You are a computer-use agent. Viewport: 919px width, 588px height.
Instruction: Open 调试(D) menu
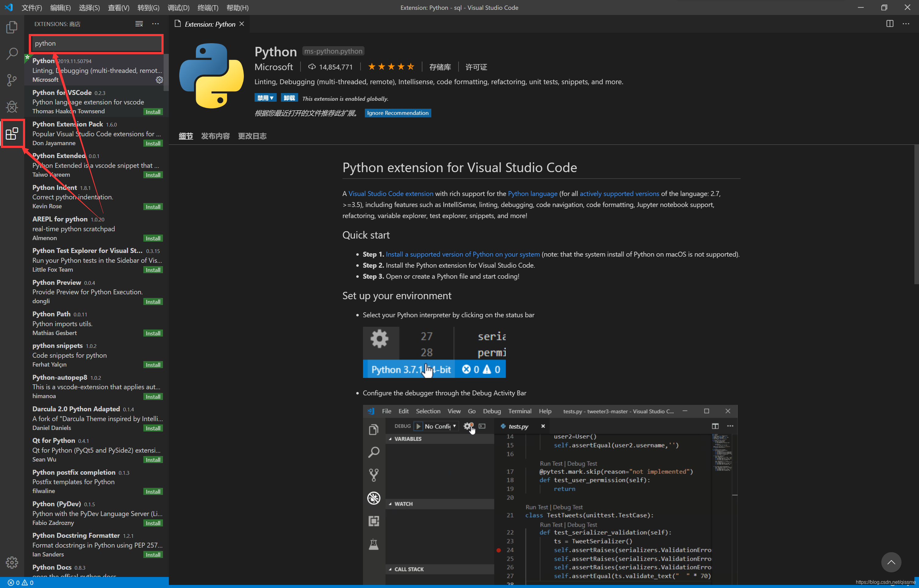[x=178, y=8]
